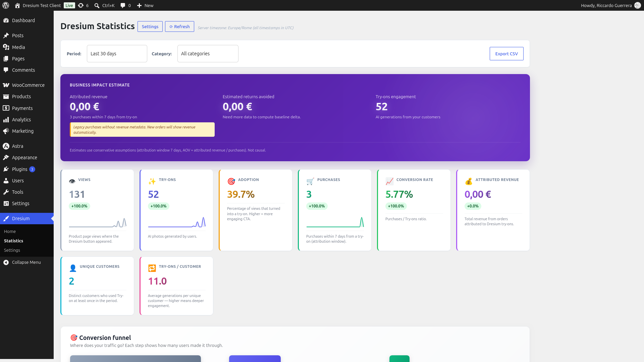Click the yellow legacy purchases notice
The image size is (644, 362).
click(142, 130)
